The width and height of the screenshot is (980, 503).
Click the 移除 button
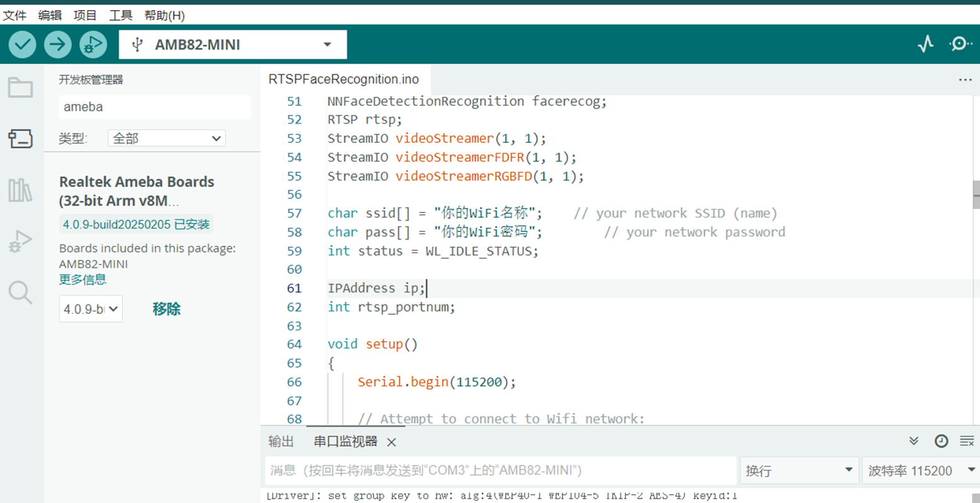[166, 309]
